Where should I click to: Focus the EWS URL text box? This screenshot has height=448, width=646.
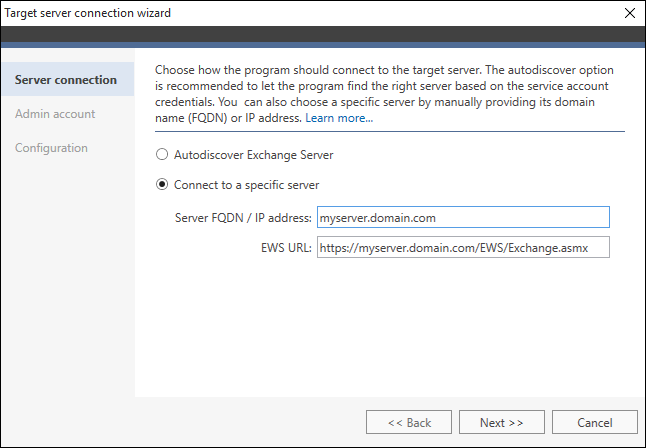coord(463,247)
